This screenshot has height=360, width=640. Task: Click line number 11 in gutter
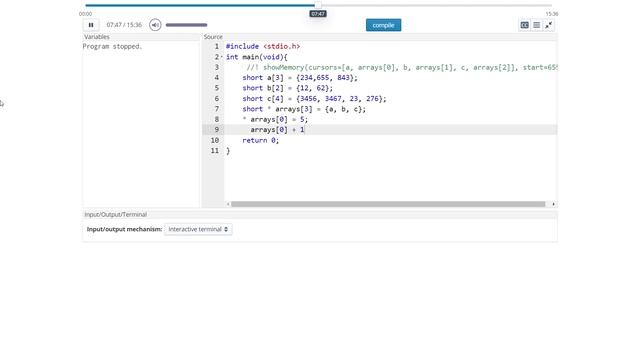tap(215, 151)
